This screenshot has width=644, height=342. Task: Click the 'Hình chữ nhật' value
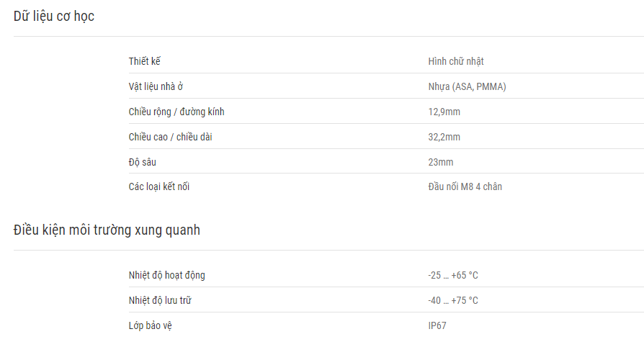point(456,61)
